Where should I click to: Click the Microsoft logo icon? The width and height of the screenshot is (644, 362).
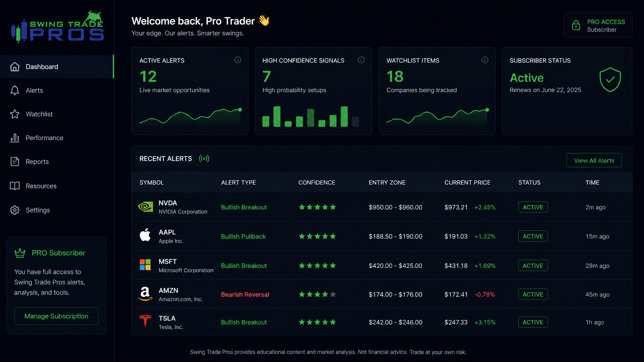(145, 265)
